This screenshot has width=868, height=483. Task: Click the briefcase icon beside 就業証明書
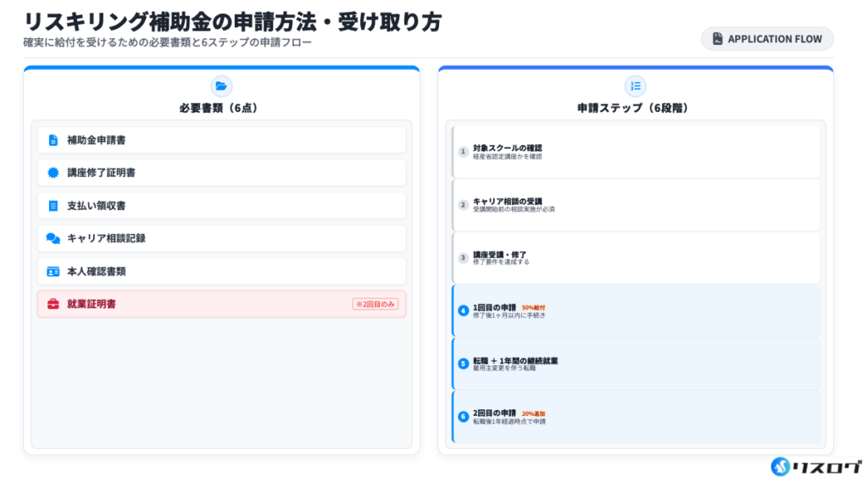pyautogui.click(x=53, y=304)
